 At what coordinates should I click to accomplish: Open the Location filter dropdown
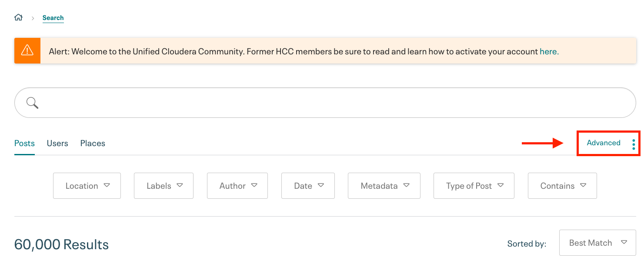tap(87, 186)
